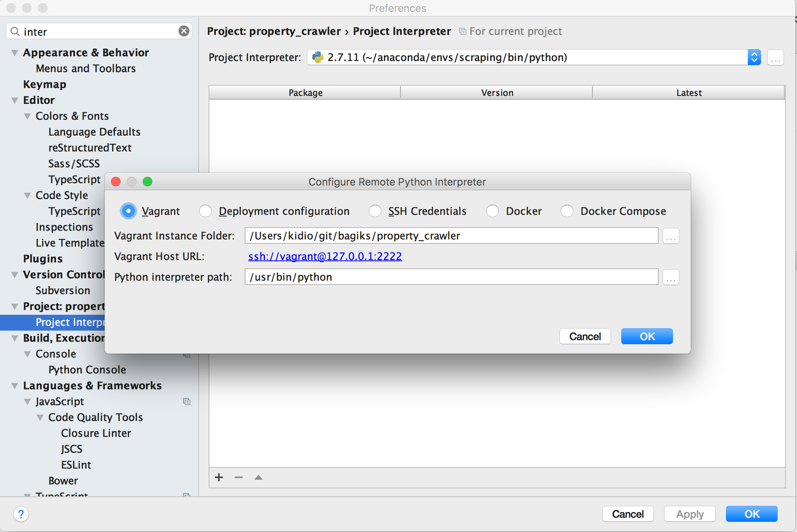Browse for Vagrant Instance Folder
Image resolution: width=797 pixels, height=532 pixels.
point(671,236)
